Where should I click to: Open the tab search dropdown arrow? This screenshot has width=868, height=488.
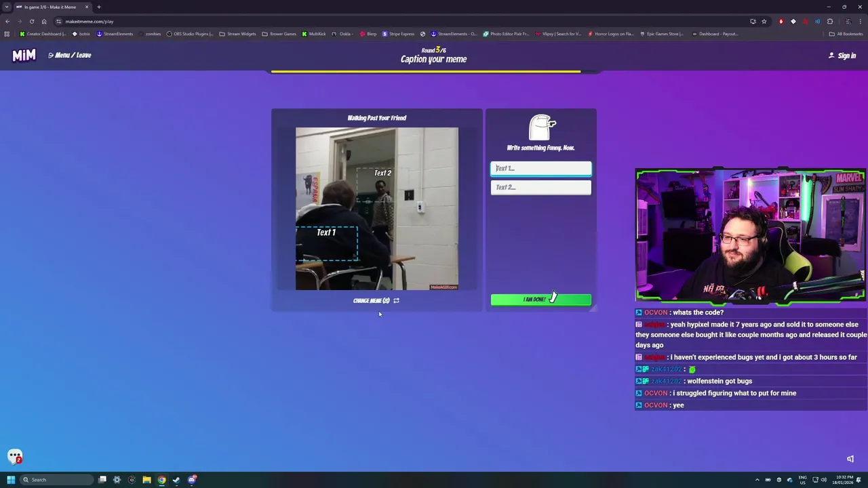click(x=7, y=7)
